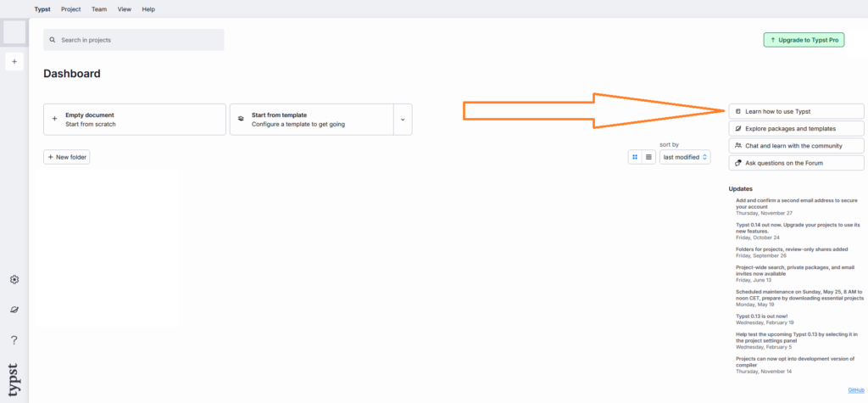This screenshot has width=868, height=403.
Task: Open the Project menu
Action: (71, 8)
